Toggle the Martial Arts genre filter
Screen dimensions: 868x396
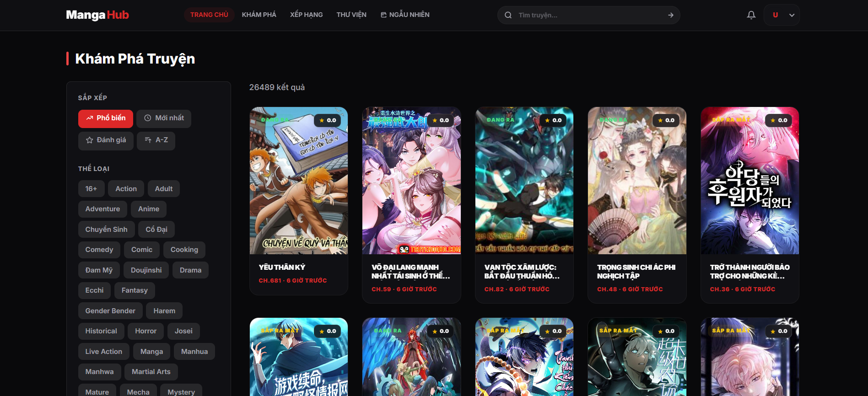(x=151, y=372)
